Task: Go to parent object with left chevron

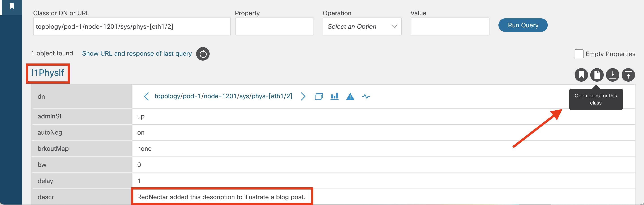Action: click(x=146, y=96)
